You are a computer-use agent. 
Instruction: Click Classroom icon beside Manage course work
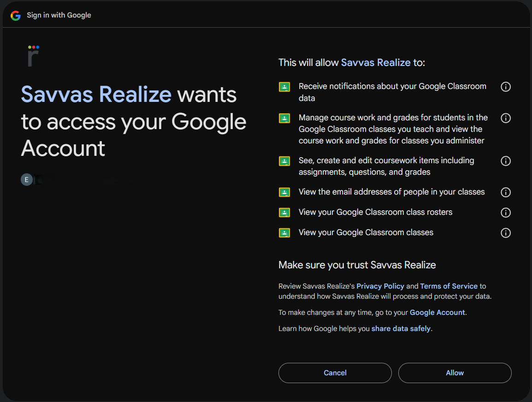[x=284, y=118]
